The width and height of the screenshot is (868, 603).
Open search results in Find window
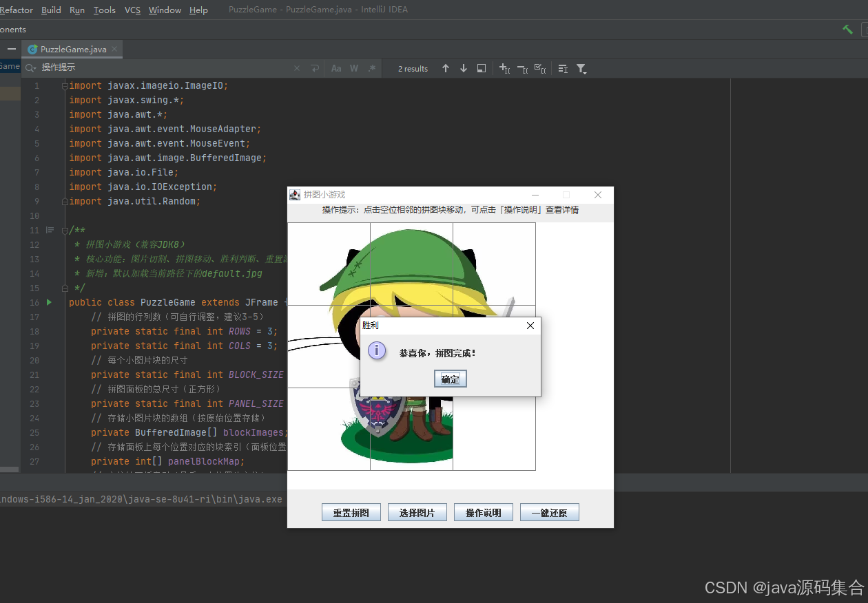(x=482, y=68)
